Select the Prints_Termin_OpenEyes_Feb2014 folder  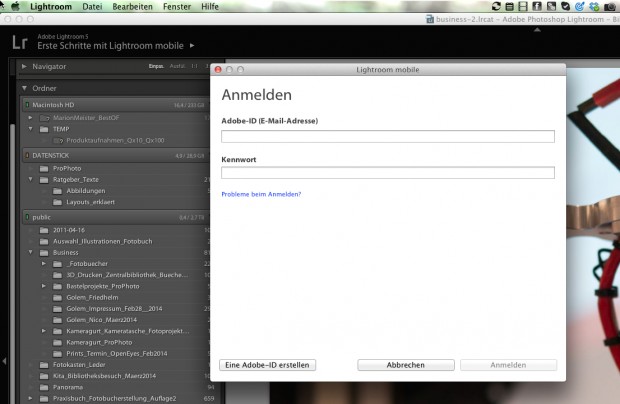(115, 353)
